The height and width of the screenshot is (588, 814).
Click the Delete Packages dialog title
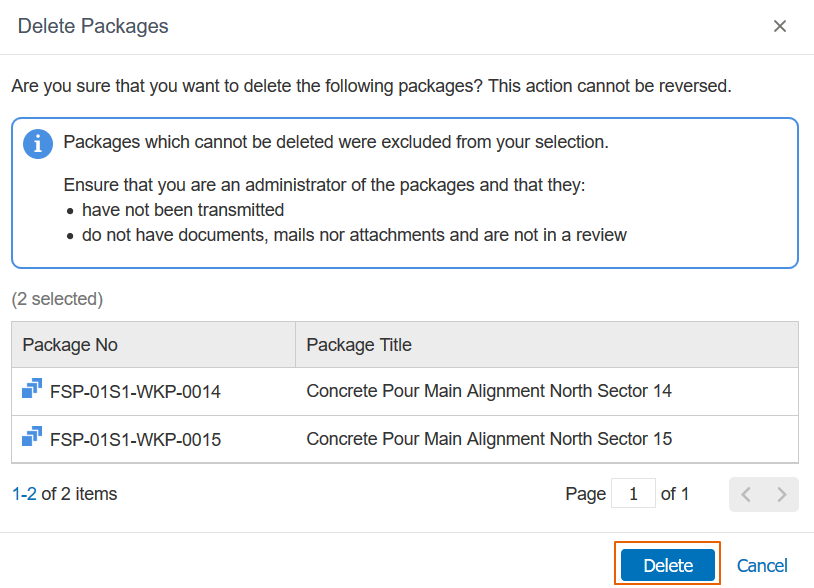click(x=93, y=27)
